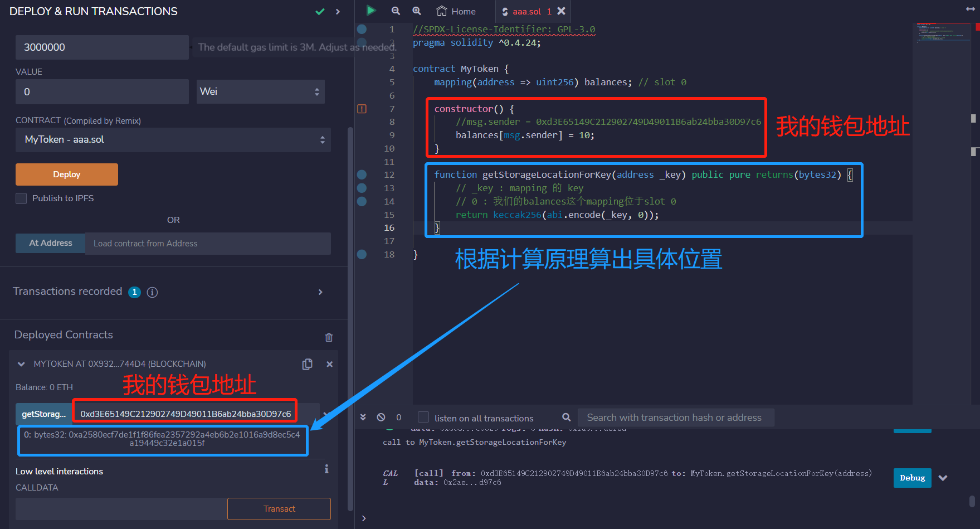Click the left panel vertical scrollbar
Viewport: 980px width, 529px height.
click(350, 318)
